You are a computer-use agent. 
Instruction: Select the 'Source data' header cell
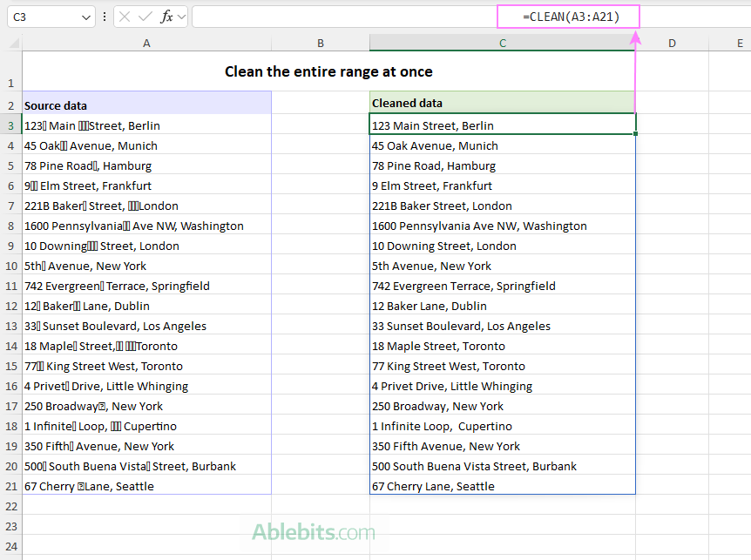[x=146, y=105]
